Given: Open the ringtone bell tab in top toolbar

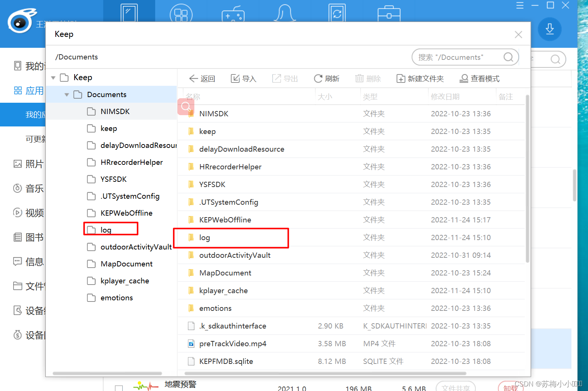Looking at the screenshot, I should click(x=285, y=13).
